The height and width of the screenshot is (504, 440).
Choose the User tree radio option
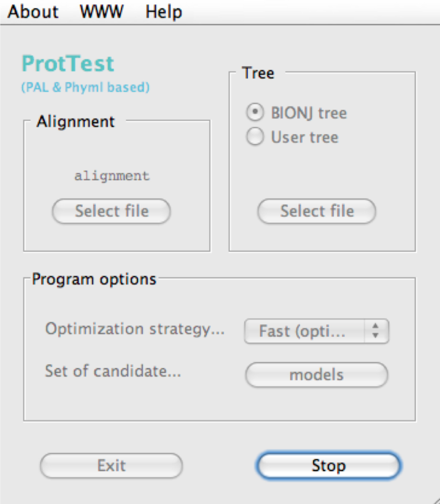(255, 137)
